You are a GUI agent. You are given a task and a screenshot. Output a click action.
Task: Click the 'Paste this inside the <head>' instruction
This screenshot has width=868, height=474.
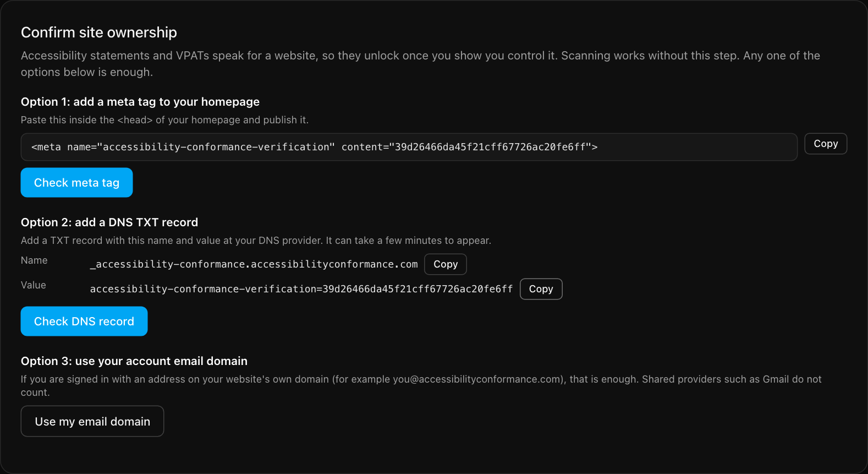(x=165, y=120)
